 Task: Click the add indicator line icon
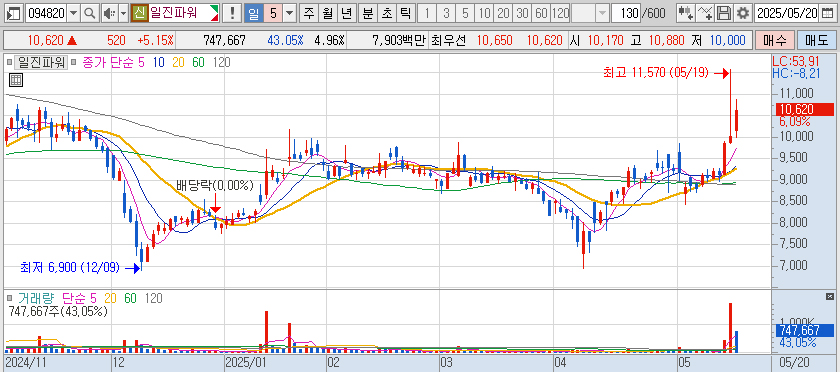coord(706,13)
